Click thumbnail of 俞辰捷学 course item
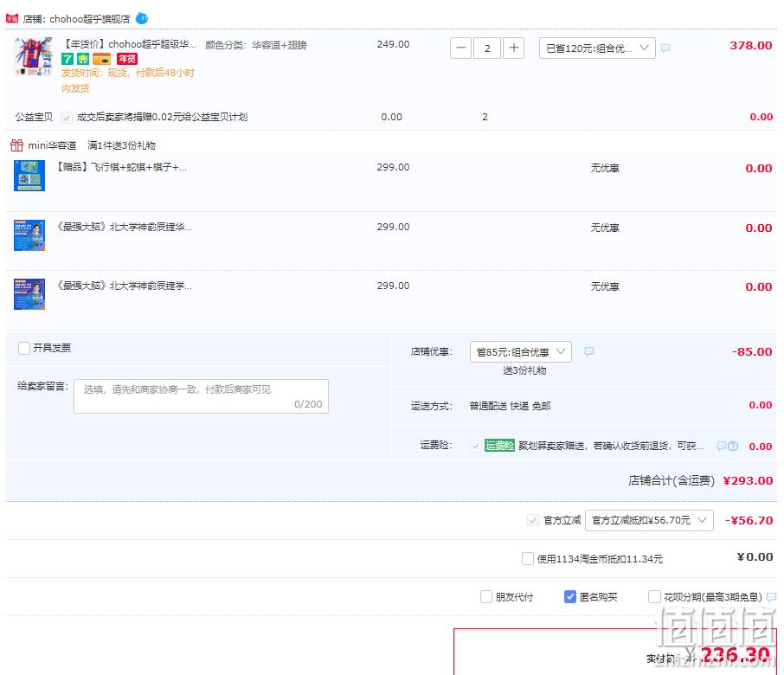The height and width of the screenshot is (675, 784). coord(29,294)
